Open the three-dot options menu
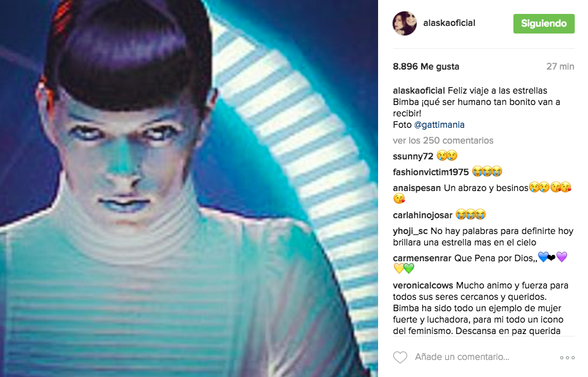 [x=567, y=357]
